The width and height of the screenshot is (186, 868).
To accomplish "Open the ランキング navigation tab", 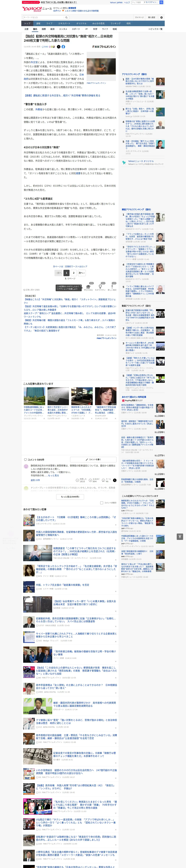I will coord(115,24).
